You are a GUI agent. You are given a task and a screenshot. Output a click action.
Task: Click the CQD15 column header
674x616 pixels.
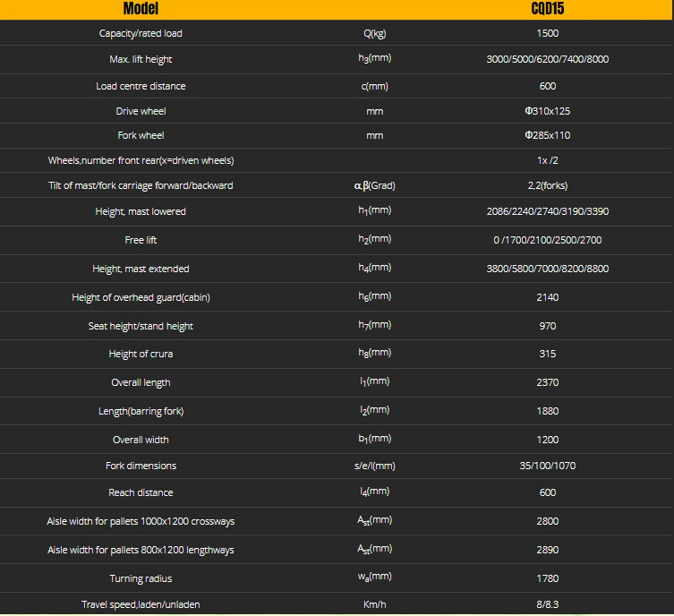[548, 10]
